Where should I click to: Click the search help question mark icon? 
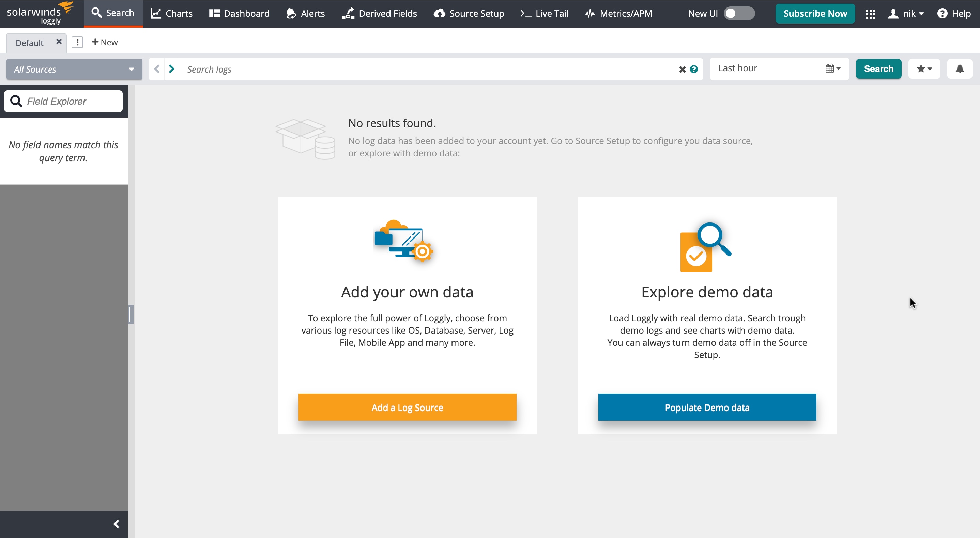(x=694, y=69)
